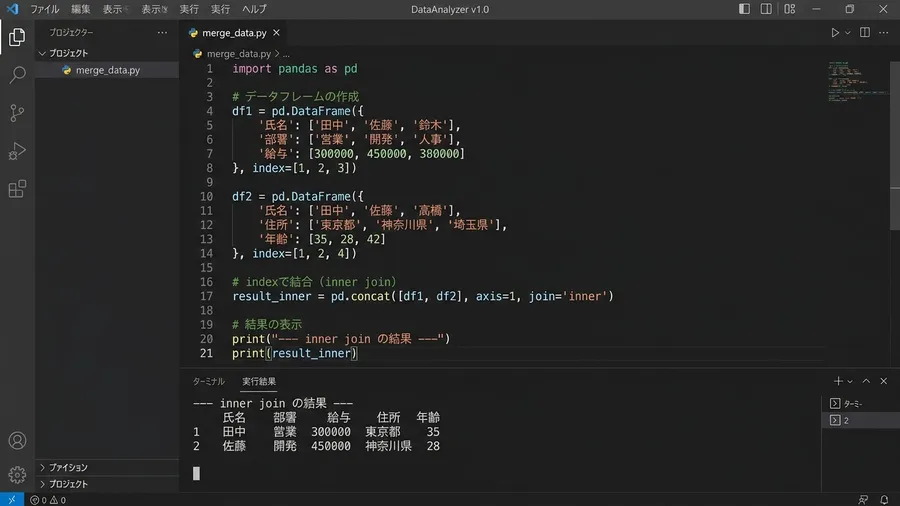Switch to the 実行結果 panel tab

[259, 382]
